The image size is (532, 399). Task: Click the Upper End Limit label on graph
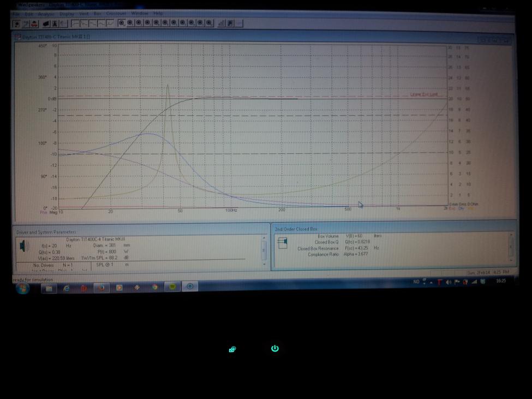(x=424, y=94)
